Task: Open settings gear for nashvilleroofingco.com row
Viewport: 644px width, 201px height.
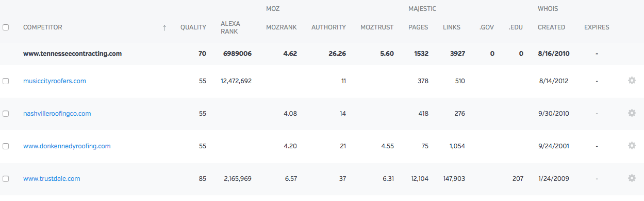Action: click(x=632, y=113)
